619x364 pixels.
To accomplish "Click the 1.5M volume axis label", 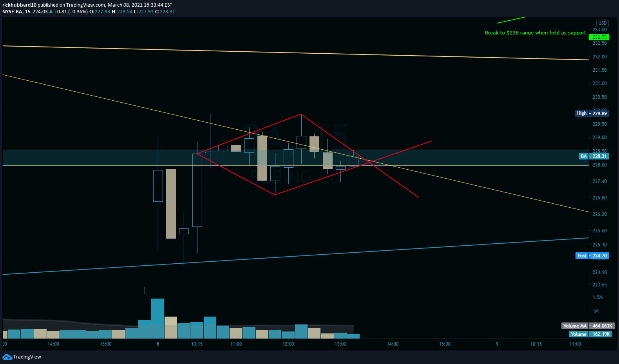I will pyautogui.click(x=598, y=297).
